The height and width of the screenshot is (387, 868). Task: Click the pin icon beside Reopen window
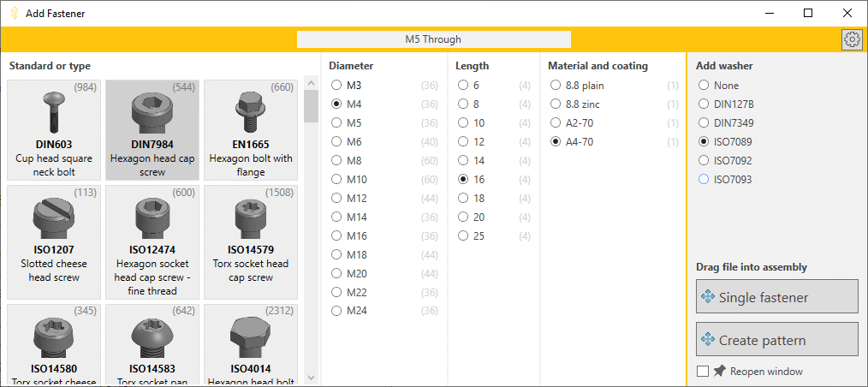point(719,371)
